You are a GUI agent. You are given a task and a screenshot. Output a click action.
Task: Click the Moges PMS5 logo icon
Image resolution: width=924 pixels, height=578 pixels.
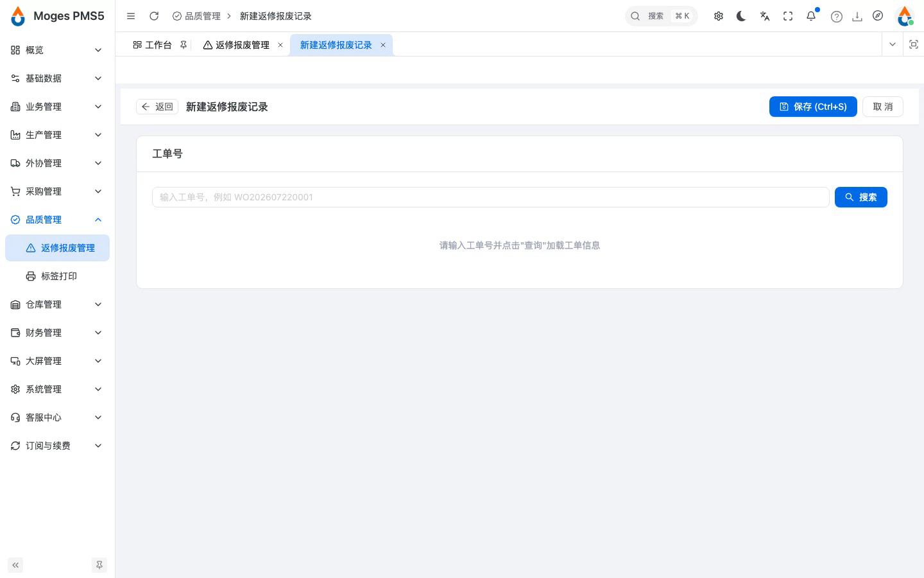pyautogui.click(x=18, y=16)
